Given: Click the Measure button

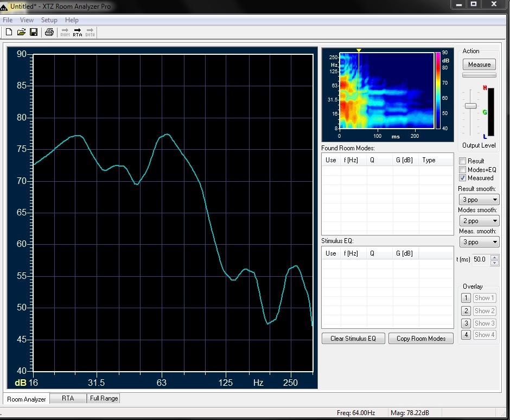Looking at the screenshot, I should click(x=479, y=65).
